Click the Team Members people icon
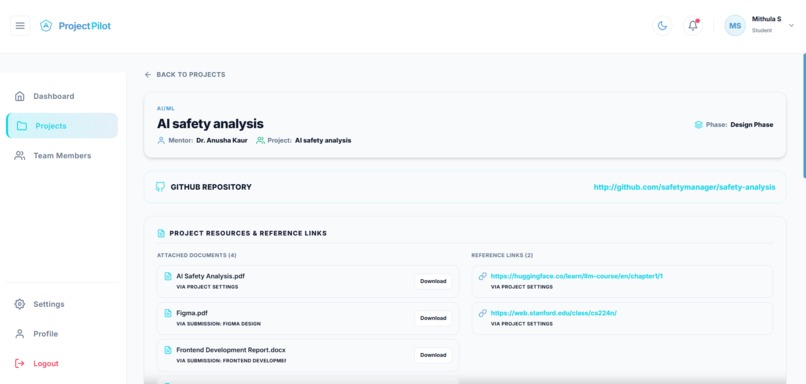This screenshot has height=384, width=806. (x=20, y=156)
